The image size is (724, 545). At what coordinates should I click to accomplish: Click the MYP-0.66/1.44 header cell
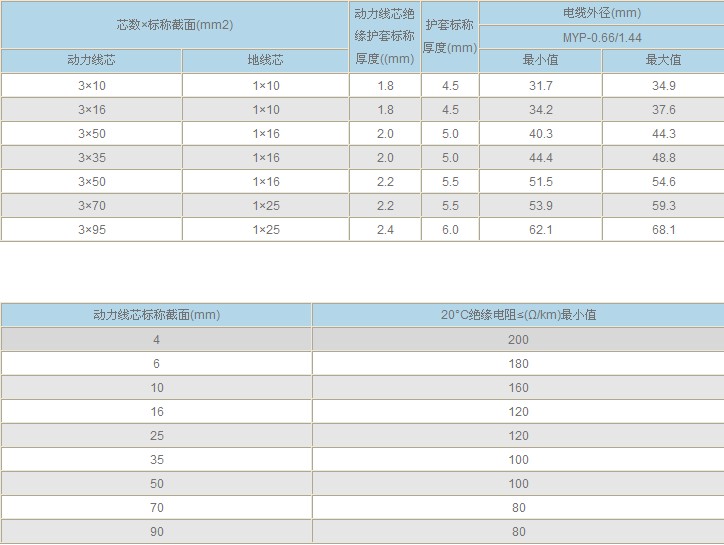[x=602, y=37]
